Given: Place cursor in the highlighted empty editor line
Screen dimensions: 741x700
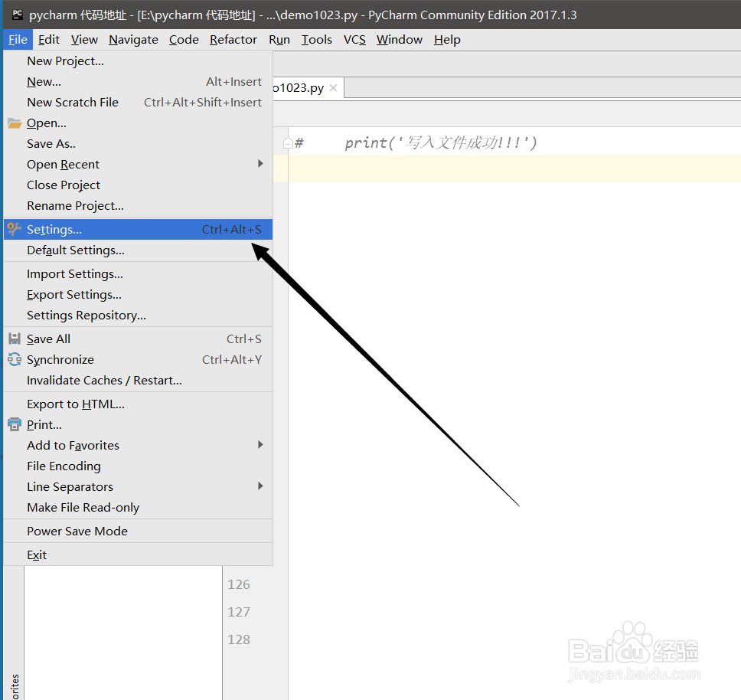Looking at the screenshot, I should (x=514, y=168).
